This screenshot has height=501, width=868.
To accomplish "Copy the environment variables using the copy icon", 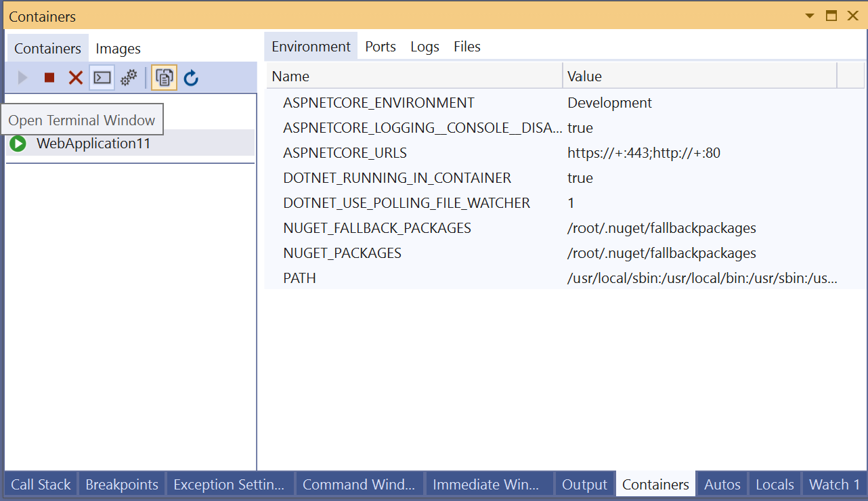I will 164,77.
